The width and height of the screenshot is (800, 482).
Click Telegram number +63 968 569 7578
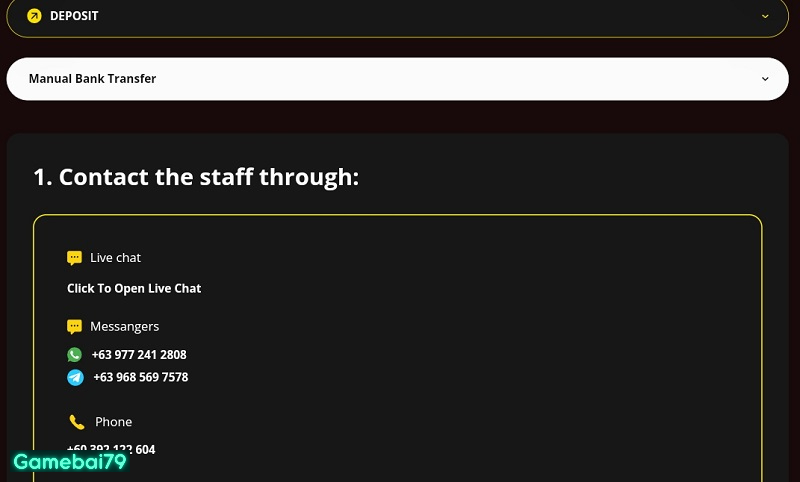(140, 378)
